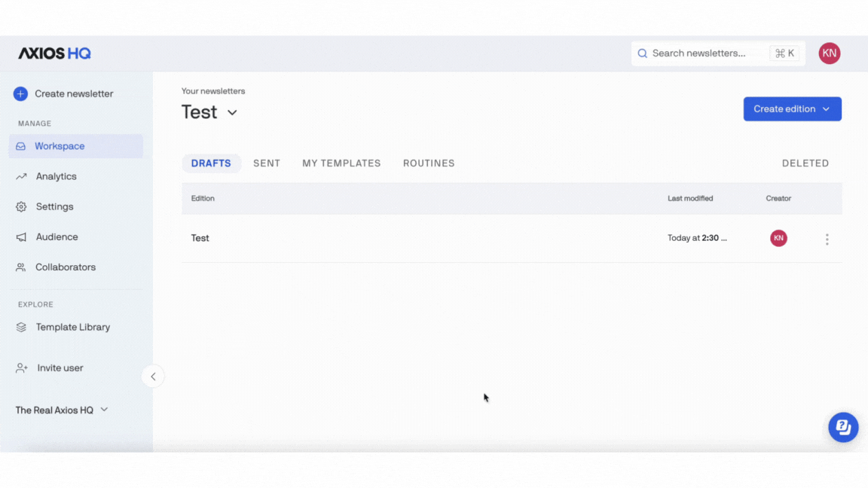Click the KN creator avatar in Test row
This screenshot has height=488, width=868.
778,238
